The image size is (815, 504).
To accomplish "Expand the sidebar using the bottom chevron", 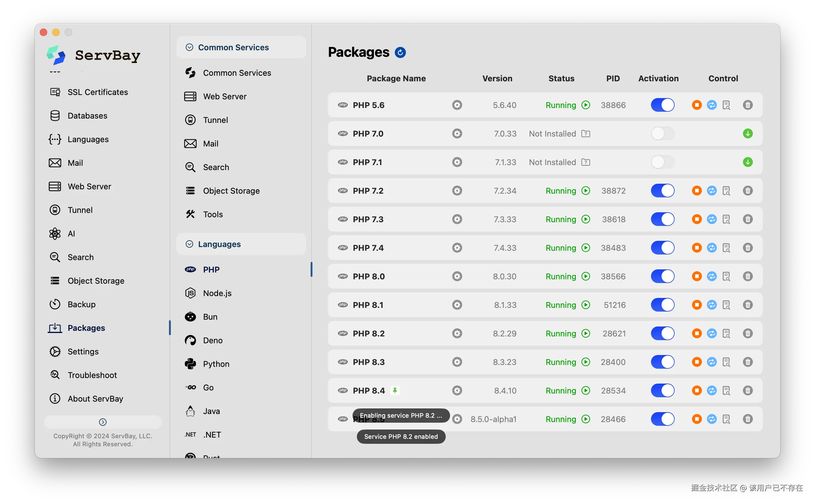I will click(x=103, y=422).
